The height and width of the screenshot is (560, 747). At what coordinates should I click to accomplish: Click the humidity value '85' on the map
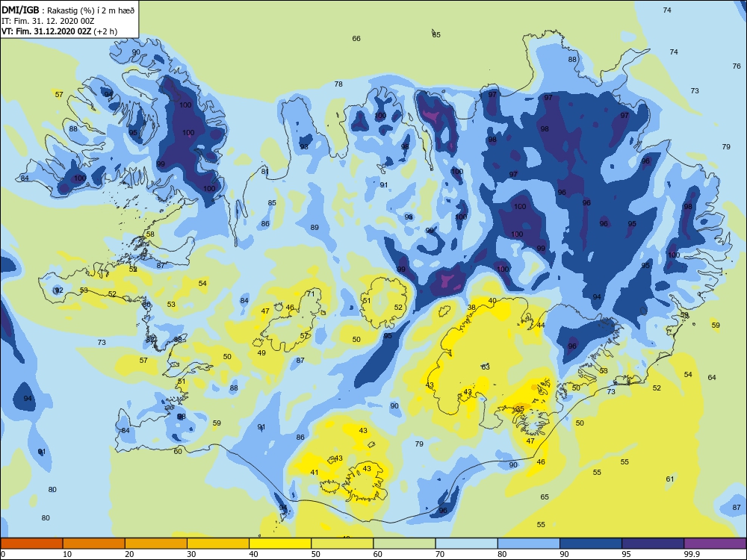point(272,203)
